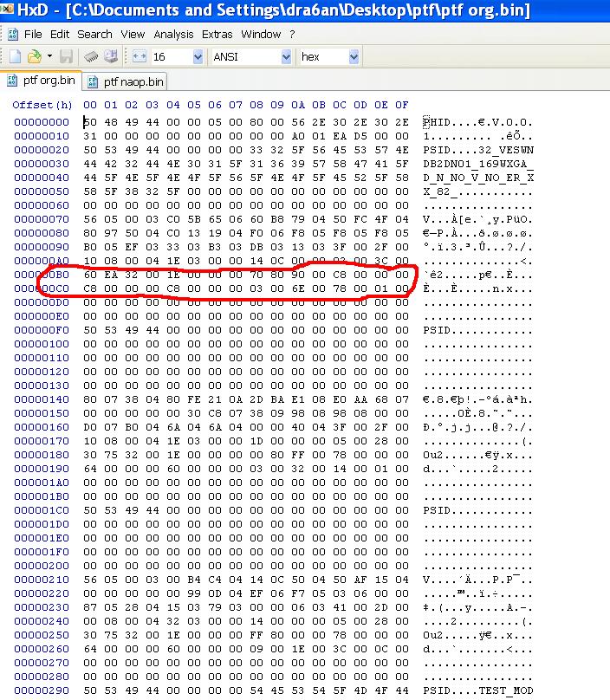
Task: Open the Analysis menu
Action: [173, 34]
